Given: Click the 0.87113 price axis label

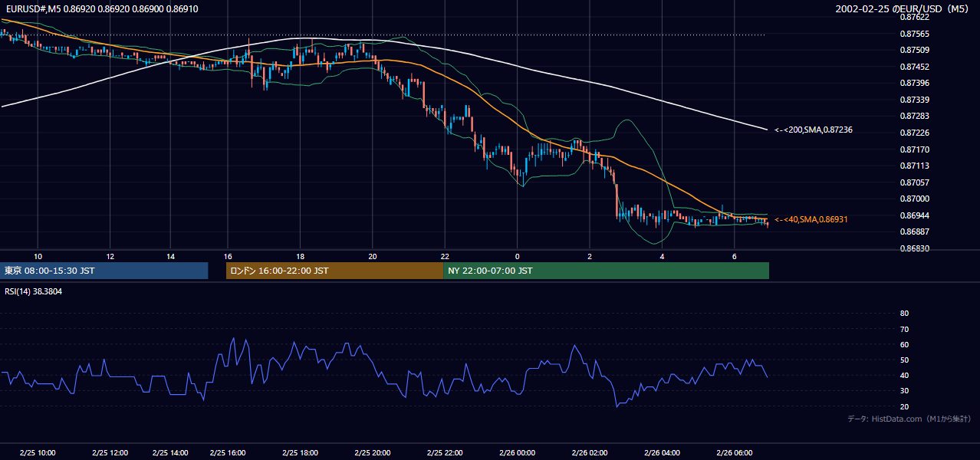Looking at the screenshot, I should [x=914, y=166].
